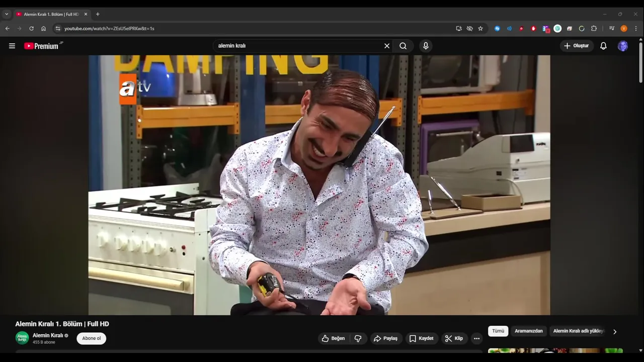Click the install app icon in address bar

459,29
